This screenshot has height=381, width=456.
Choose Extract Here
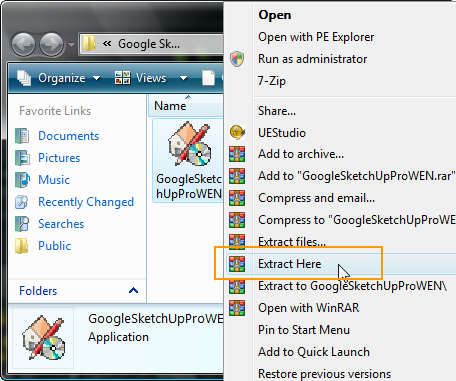(x=290, y=264)
